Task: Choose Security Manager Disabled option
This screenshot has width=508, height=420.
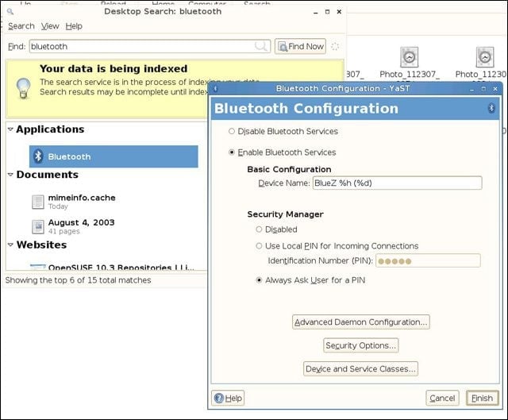Action: click(259, 229)
